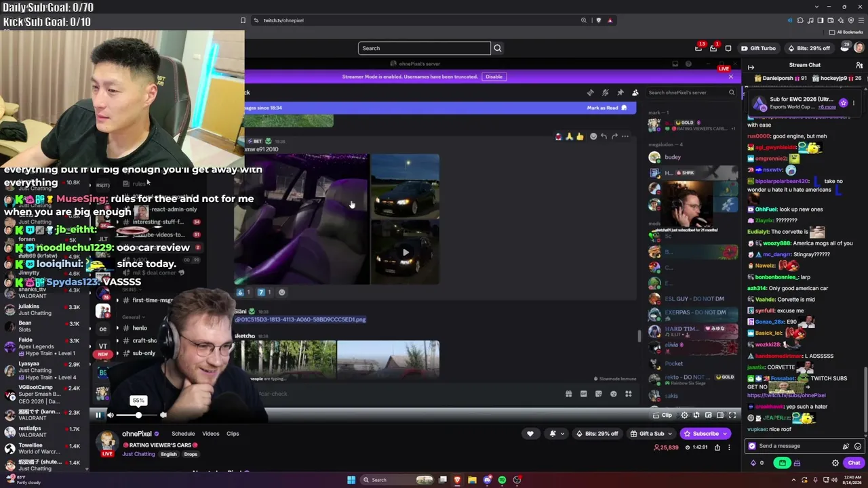Image resolution: width=868 pixels, height=488 pixels.
Task: Click the Gift Turbo button
Action: 759,48
